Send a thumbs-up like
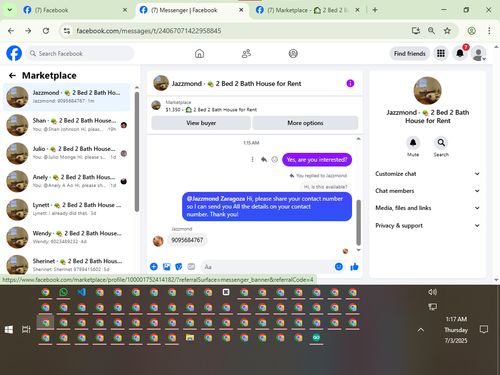The height and width of the screenshot is (375, 500). pos(354,266)
